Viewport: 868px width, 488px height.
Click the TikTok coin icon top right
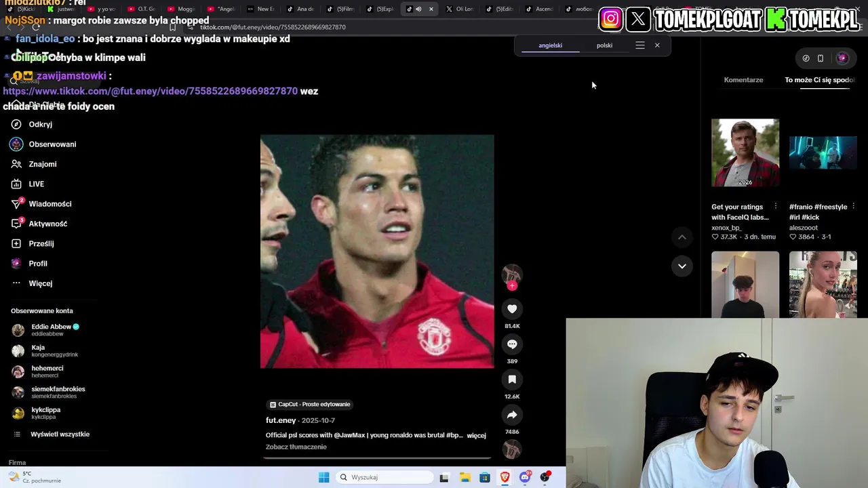[806, 58]
